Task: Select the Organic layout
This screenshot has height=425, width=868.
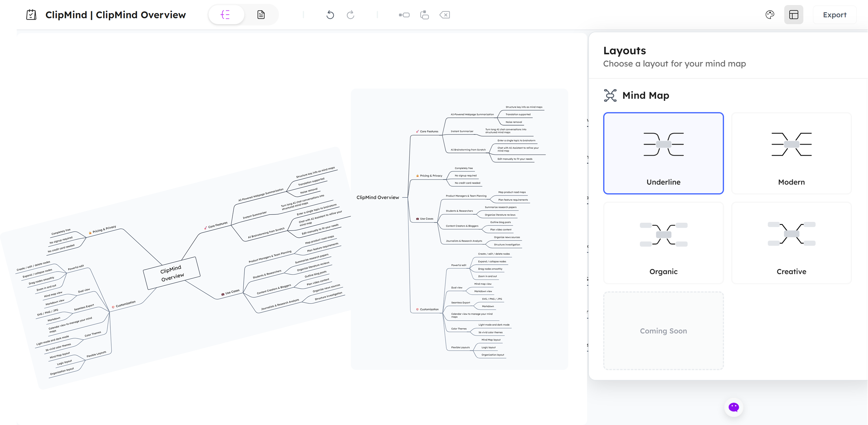Action: click(663, 243)
